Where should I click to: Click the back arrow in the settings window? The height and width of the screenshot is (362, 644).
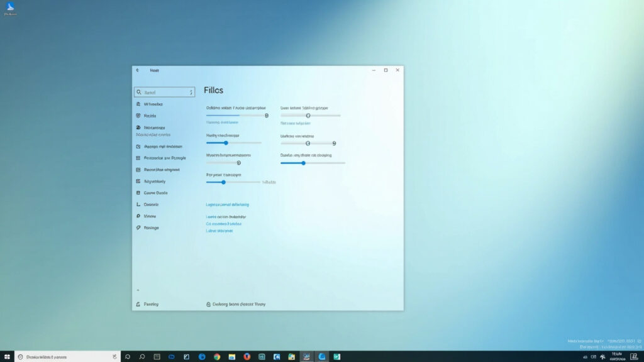pyautogui.click(x=136, y=70)
